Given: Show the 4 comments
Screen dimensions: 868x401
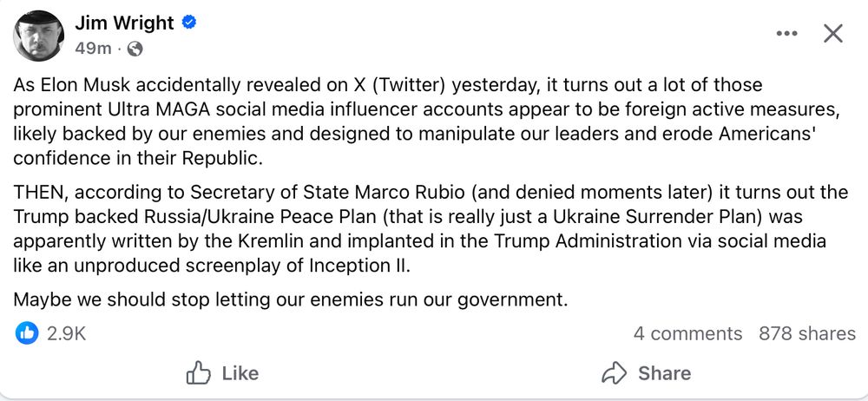Looking at the screenshot, I should click(x=687, y=333).
